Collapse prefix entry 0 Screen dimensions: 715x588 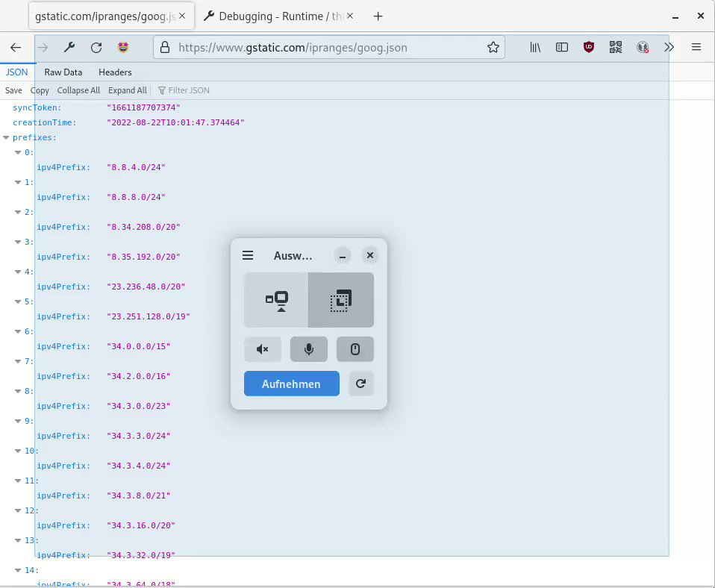tap(18, 153)
